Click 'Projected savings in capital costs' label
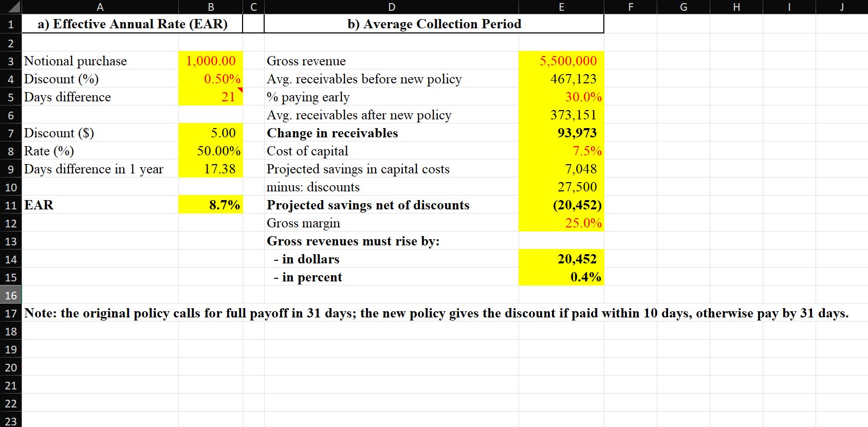The height and width of the screenshot is (427, 868). click(392, 169)
